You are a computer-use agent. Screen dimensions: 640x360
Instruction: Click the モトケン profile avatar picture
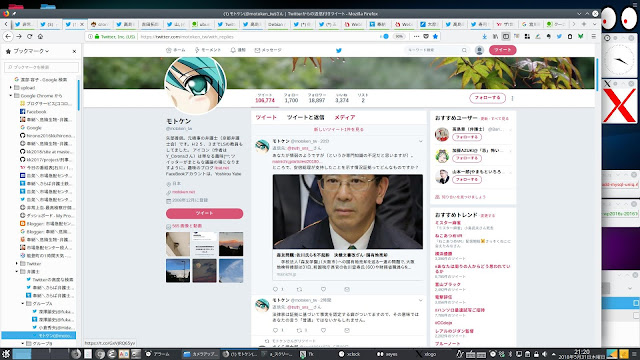pyautogui.click(x=195, y=84)
